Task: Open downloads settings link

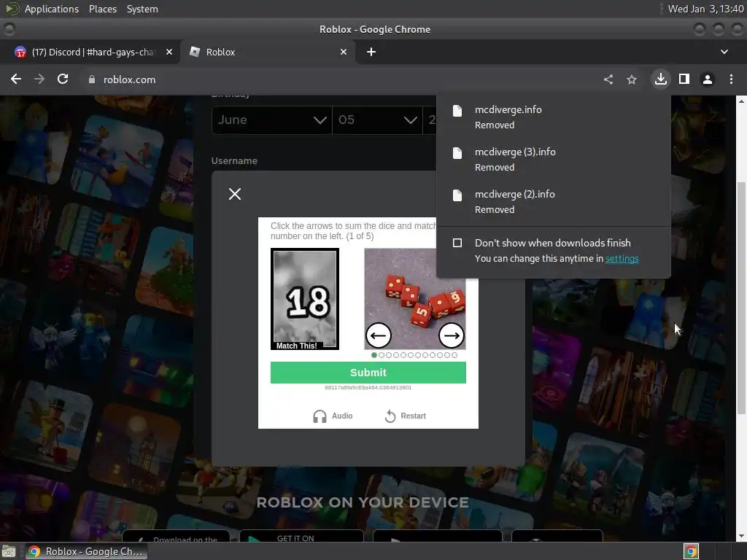Action: (622, 259)
